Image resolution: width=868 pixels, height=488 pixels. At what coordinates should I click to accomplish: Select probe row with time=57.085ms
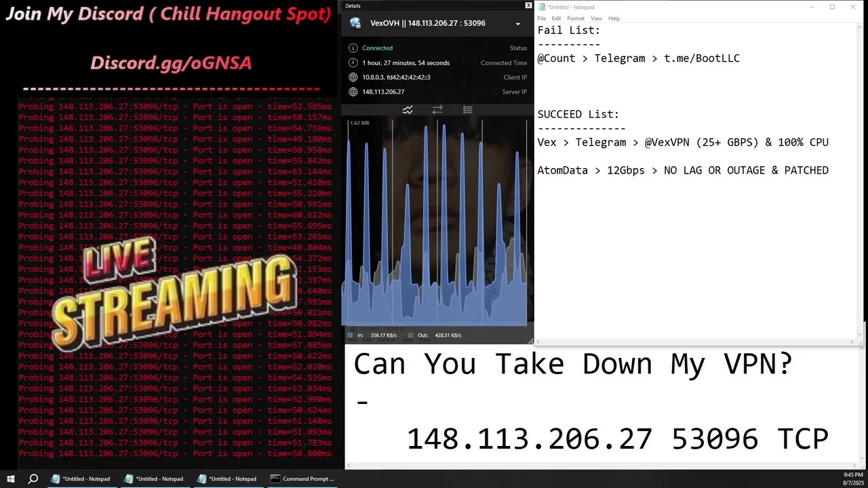[176, 345]
